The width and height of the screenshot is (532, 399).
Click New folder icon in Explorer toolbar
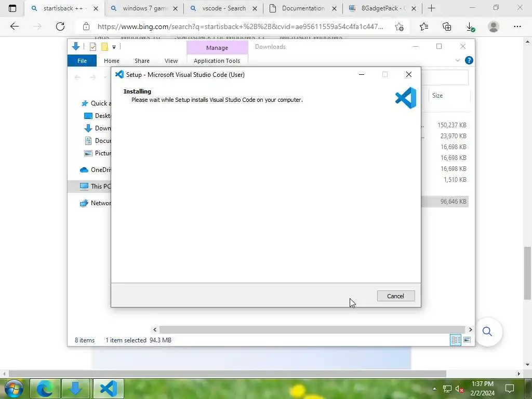pyautogui.click(x=104, y=47)
